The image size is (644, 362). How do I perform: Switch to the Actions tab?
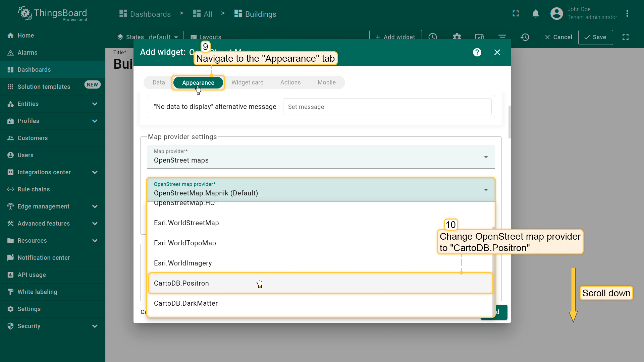click(x=290, y=82)
